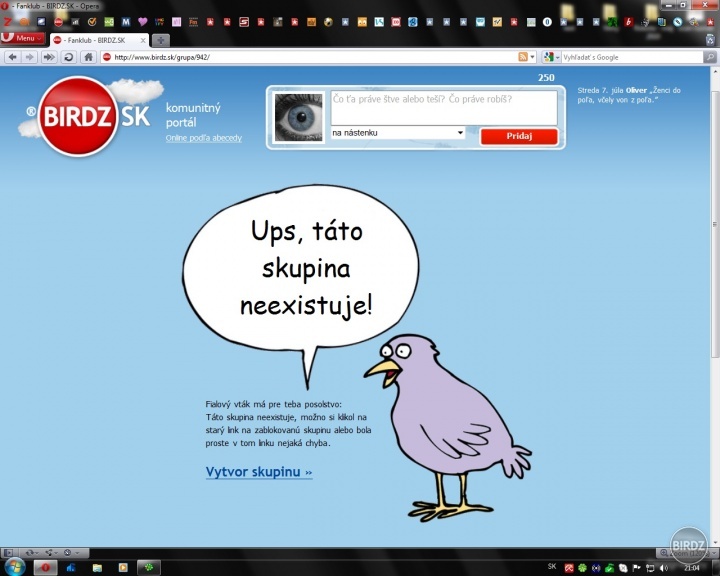Screen dimensions: 720x576
Task: Click the status text box Čo ťa práve štve
Action: pyautogui.click(x=444, y=107)
